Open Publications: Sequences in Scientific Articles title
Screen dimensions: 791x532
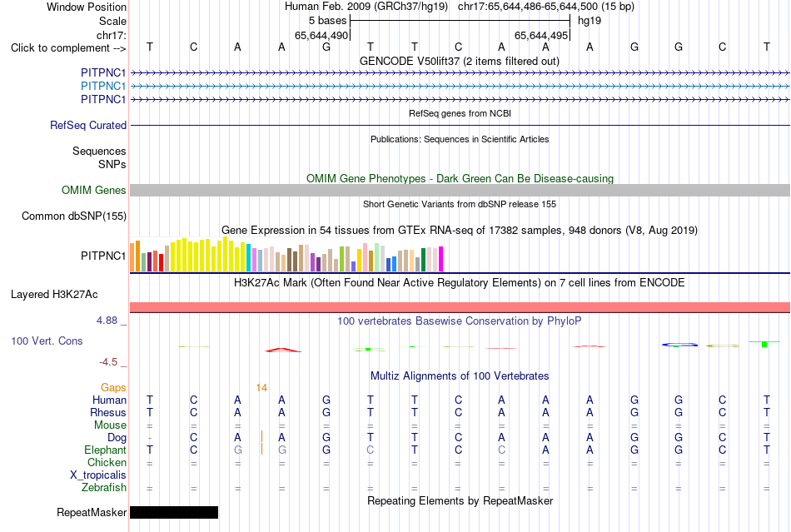point(460,139)
